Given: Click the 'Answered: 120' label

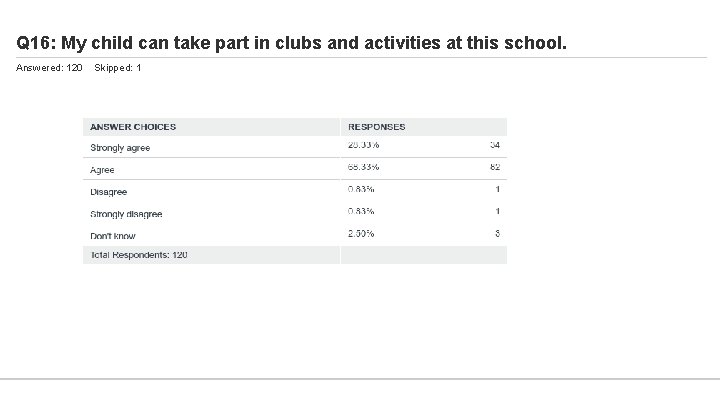Looking at the screenshot, I should coord(50,67).
